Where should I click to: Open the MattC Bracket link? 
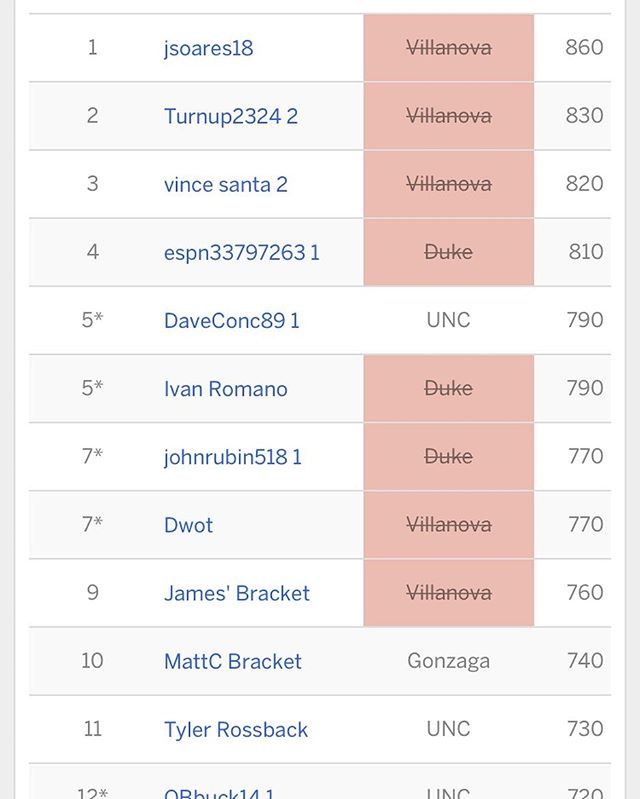click(x=233, y=661)
